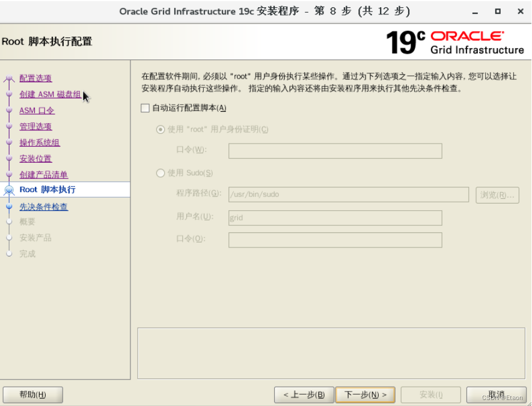The image size is (532, 406).
Task: Click the 完成 step label
Action: tap(28, 254)
